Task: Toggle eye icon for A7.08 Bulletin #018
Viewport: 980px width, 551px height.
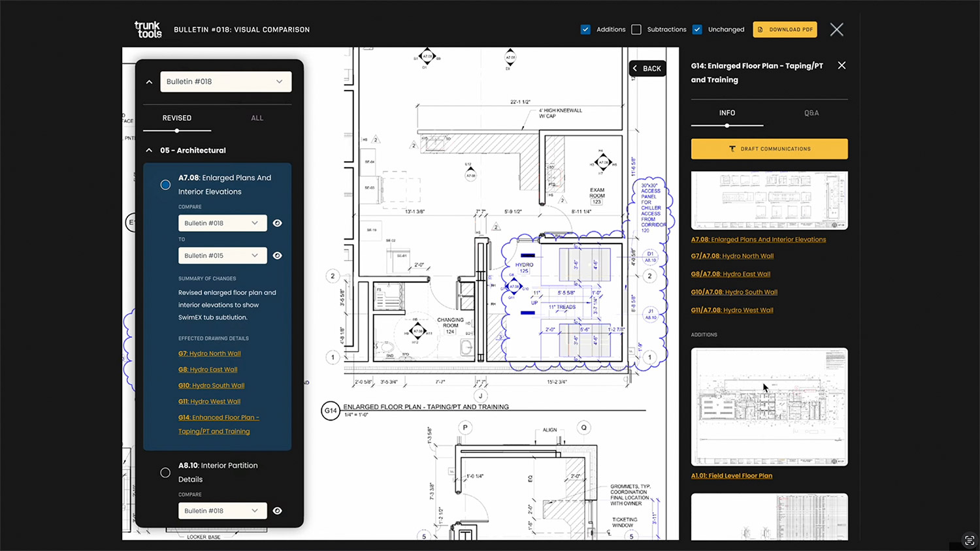Action: point(277,223)
